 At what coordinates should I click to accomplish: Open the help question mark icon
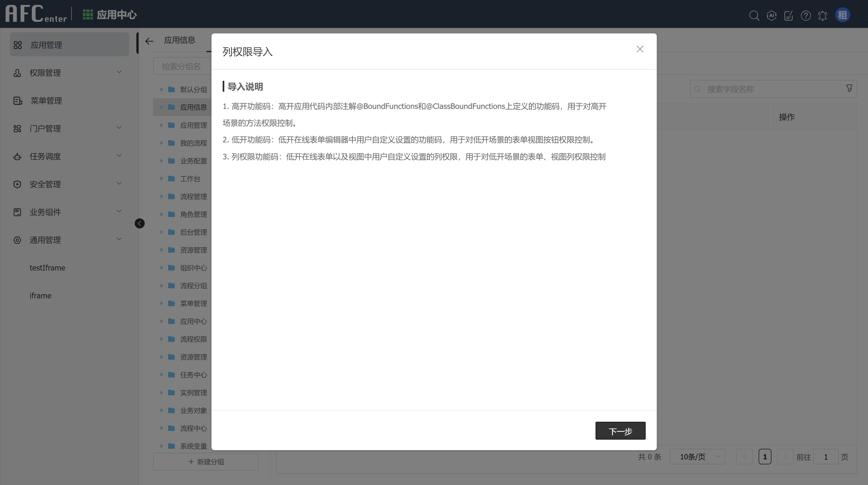coord(806,16)
